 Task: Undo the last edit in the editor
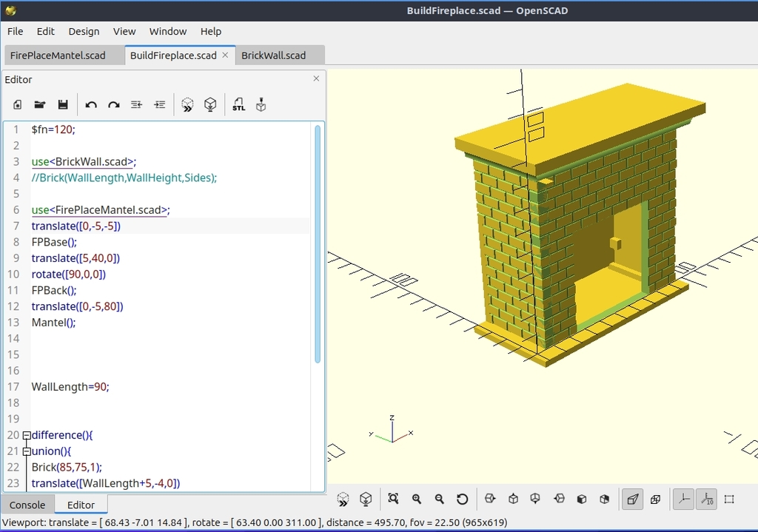coord(91,104)
